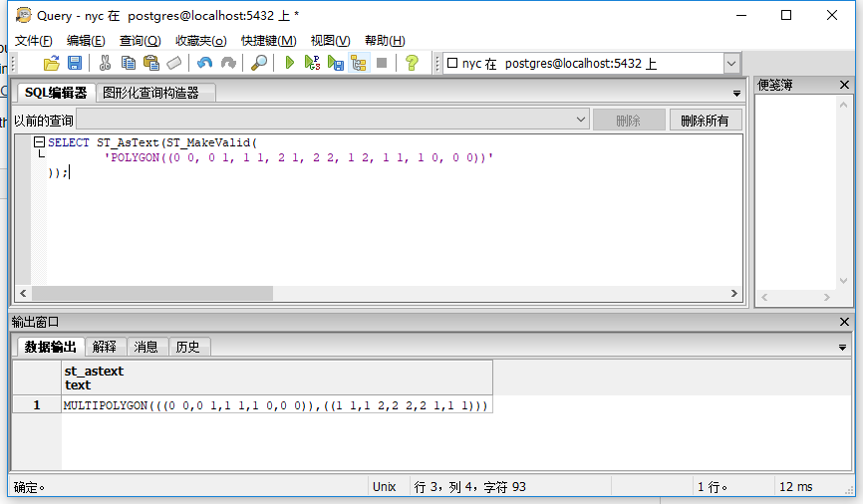
Task: Click the 'POLYGON((0 0, 0 1...' string in editor
Action: click(299, 158)
